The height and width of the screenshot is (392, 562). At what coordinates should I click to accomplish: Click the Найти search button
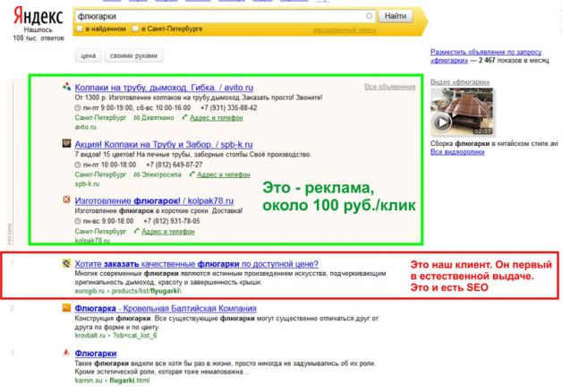coord(396,16)
